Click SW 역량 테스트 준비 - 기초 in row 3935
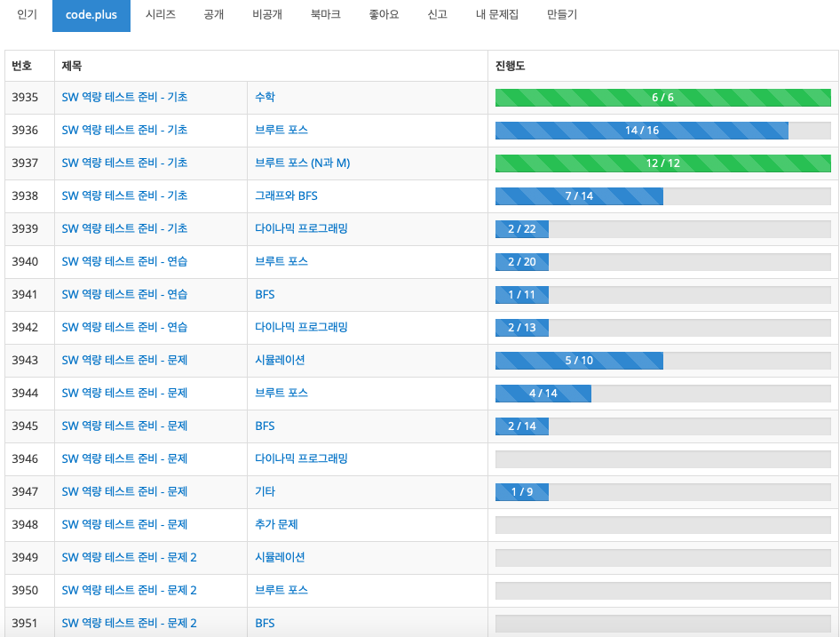The height and width of the screenshot is (637, 840). pyautogui.click(x=124, y=97)
